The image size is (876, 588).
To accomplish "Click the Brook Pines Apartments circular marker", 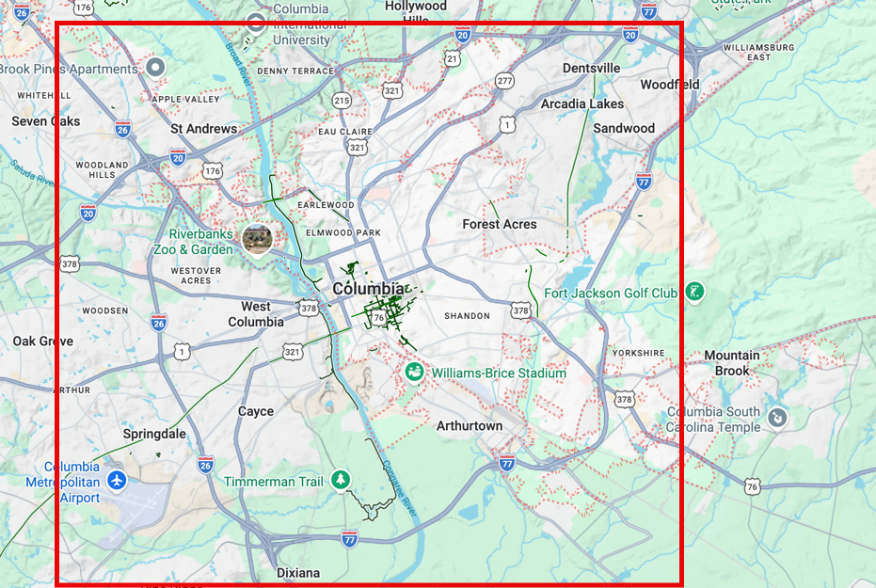I will tap(153, 68).
